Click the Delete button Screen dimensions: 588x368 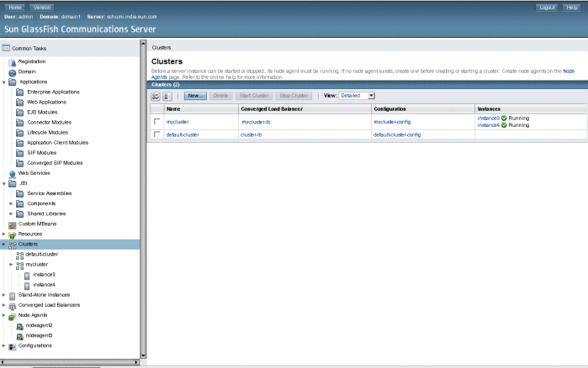[221, 96]
